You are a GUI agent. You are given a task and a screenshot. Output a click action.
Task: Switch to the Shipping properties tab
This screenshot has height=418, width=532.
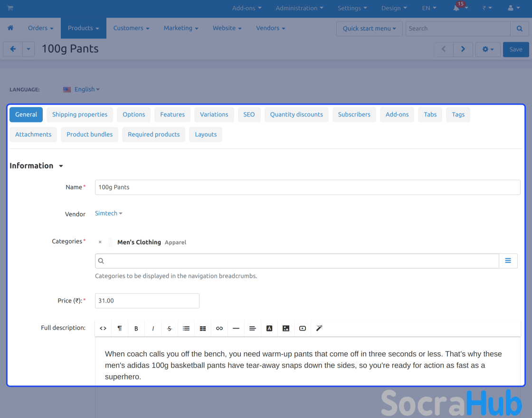(80, 114)
